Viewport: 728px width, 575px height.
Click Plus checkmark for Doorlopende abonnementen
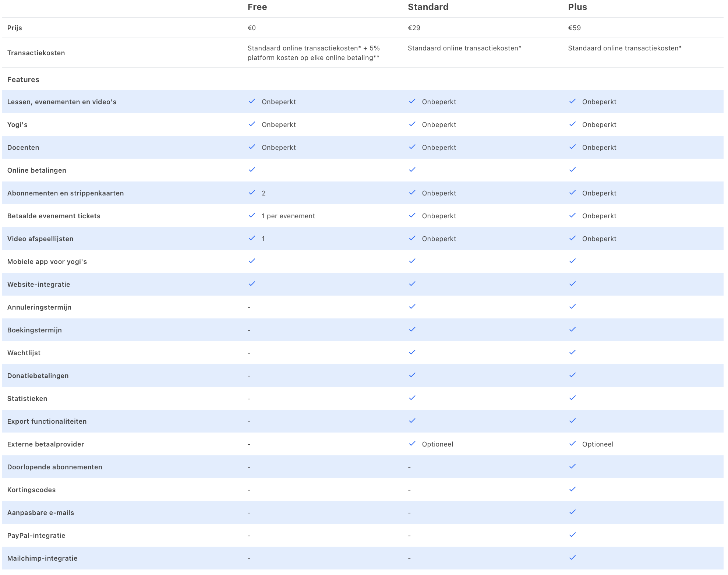(572, 466)
